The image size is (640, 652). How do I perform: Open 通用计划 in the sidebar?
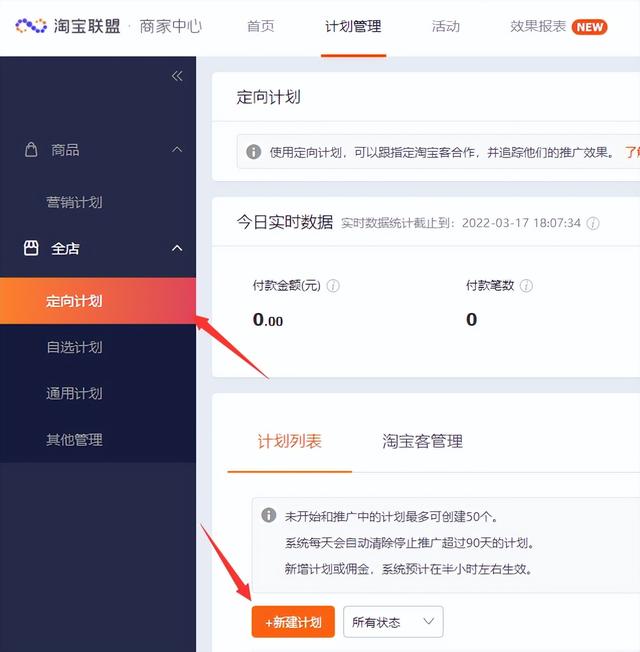(74, 393)
